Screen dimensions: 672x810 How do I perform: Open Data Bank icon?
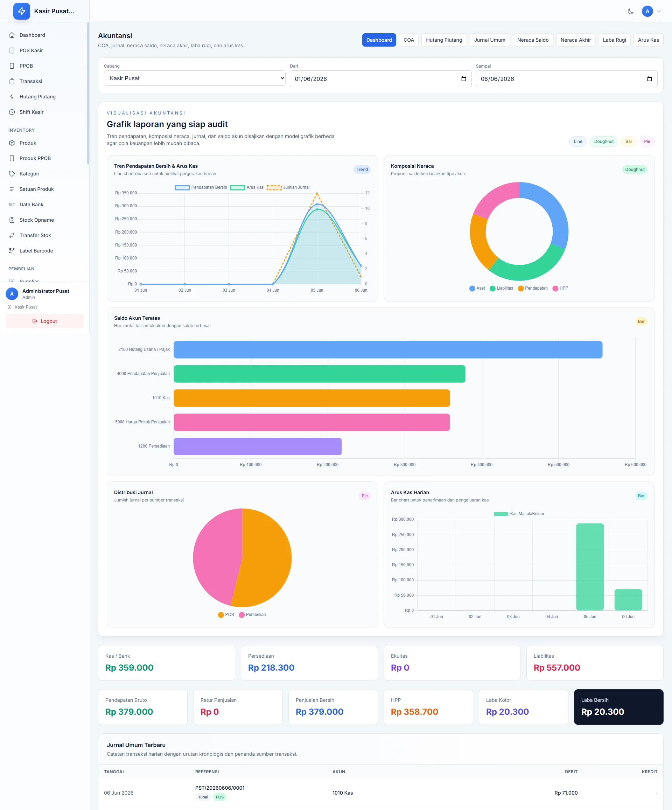[x=12, y=205]
